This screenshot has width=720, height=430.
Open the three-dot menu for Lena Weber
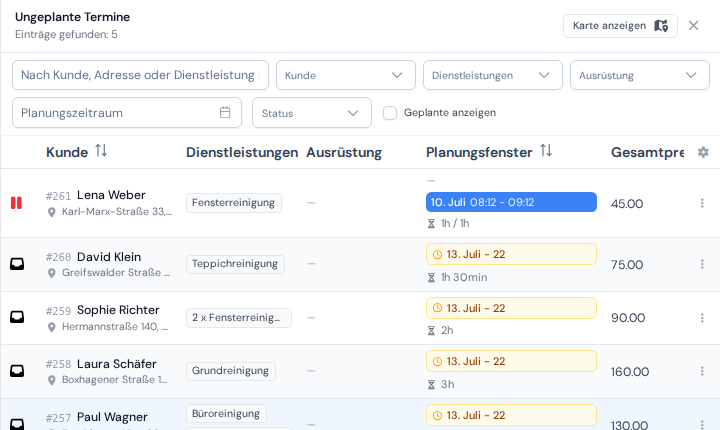pyautogui.click(x=702, y=203)
